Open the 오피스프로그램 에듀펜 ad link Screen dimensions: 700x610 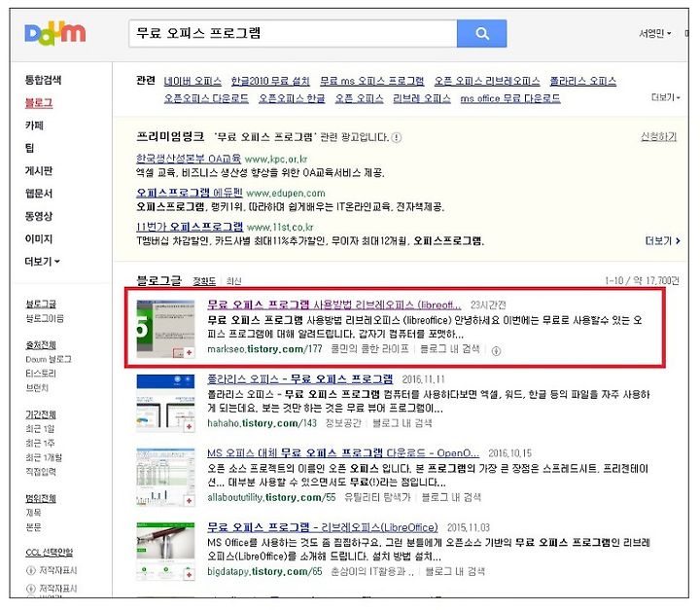point(190,193)
